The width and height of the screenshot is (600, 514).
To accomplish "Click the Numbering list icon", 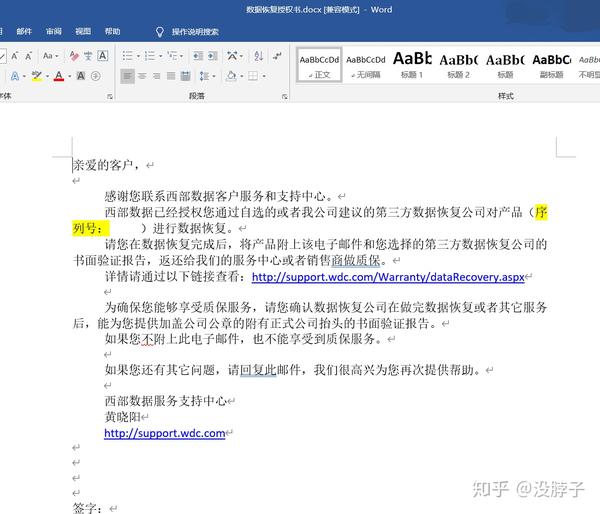I will coord(150,56).
